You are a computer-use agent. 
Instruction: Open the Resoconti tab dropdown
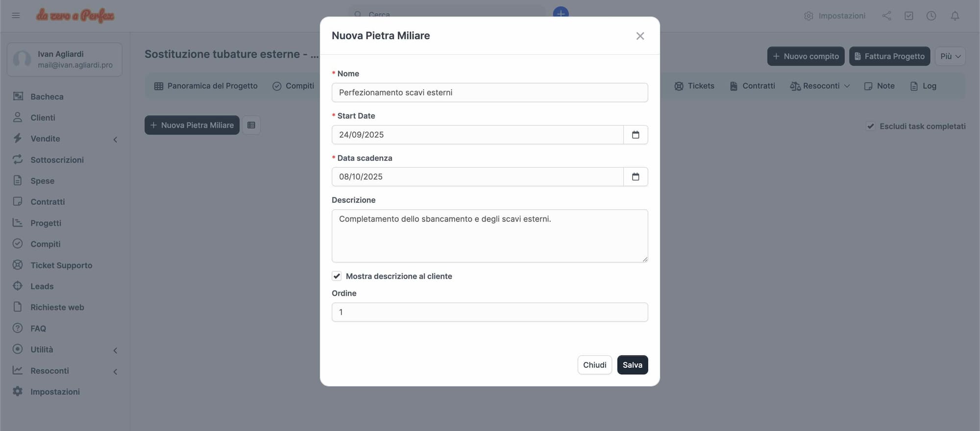tap(820, 86)
